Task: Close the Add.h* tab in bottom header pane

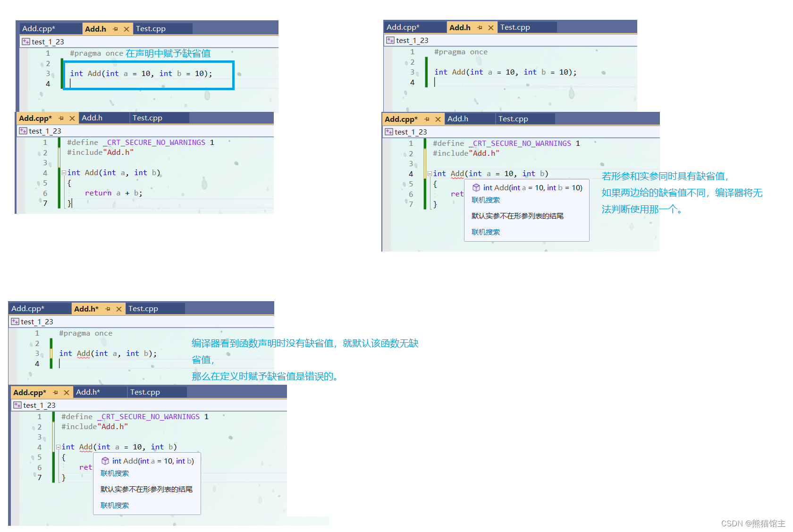Action: pos(119,309)
